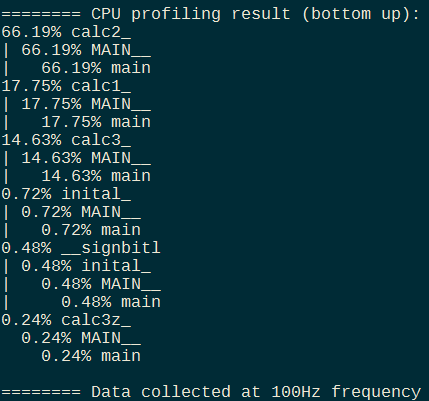Select the 0.24% calc3z_ entry
Image resolution: width=429 pixels, height=401 pixels.
point(66,320)
